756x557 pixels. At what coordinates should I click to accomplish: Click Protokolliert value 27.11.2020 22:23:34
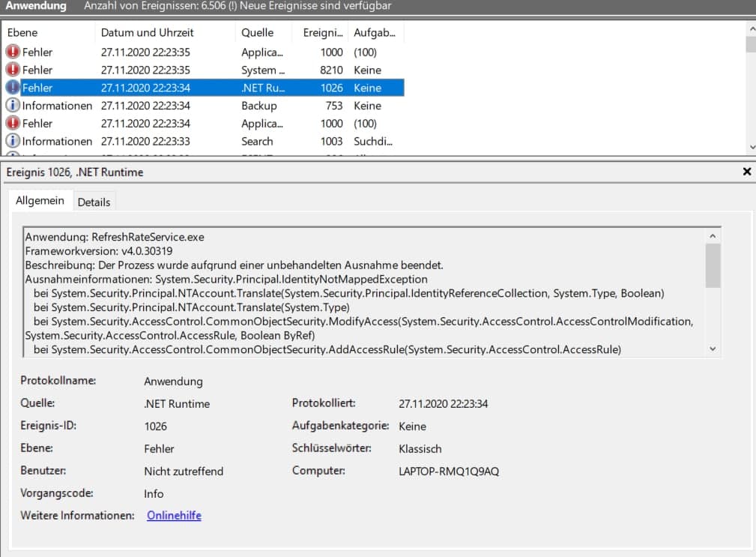click(443, 403)
